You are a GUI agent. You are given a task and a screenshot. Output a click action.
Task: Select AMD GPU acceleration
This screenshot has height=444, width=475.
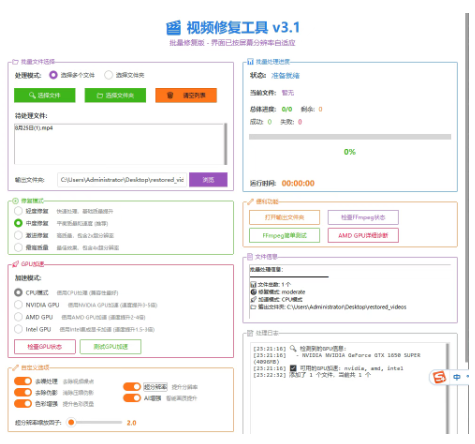18,317
